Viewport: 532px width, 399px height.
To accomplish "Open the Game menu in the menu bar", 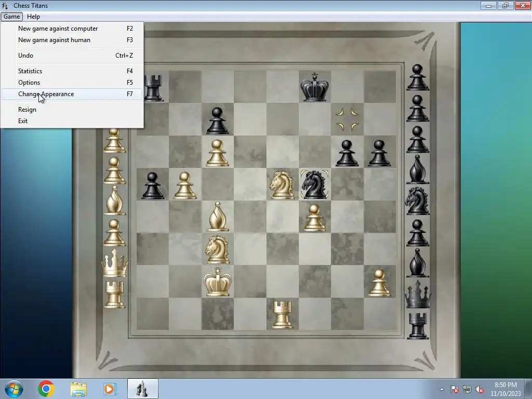I will coord(11,17).
